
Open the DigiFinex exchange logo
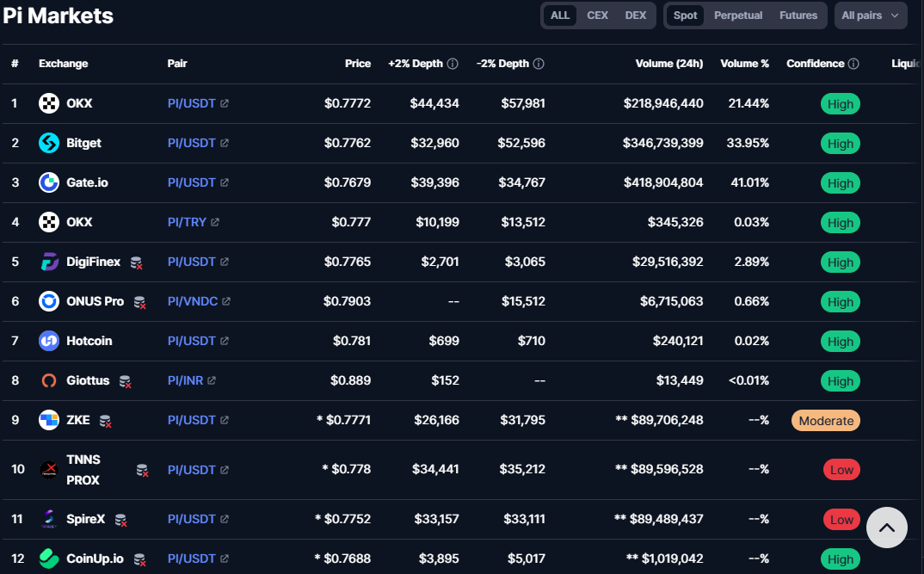tap(49, 262)
